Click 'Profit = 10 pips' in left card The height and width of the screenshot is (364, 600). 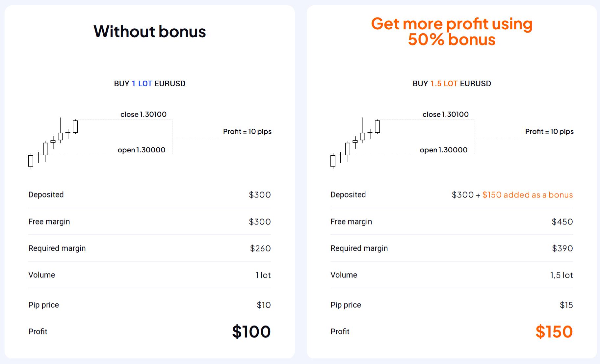[x=247, y=132]
